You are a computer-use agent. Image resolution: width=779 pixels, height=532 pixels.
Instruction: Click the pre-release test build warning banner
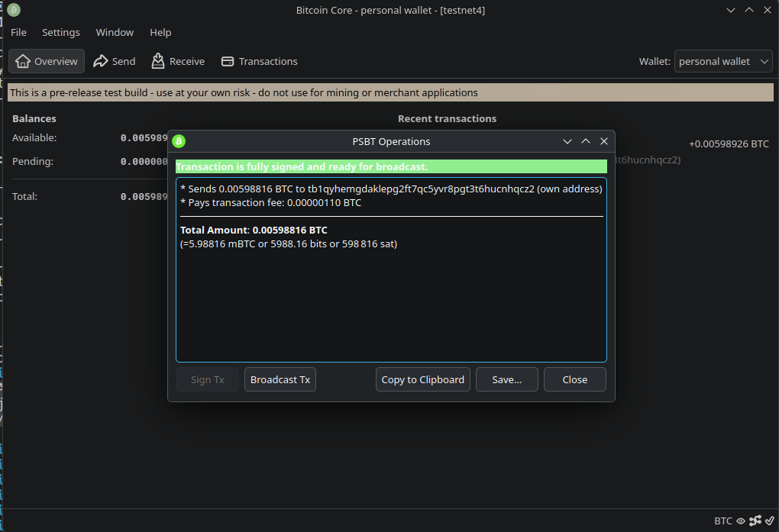[390, 92]
